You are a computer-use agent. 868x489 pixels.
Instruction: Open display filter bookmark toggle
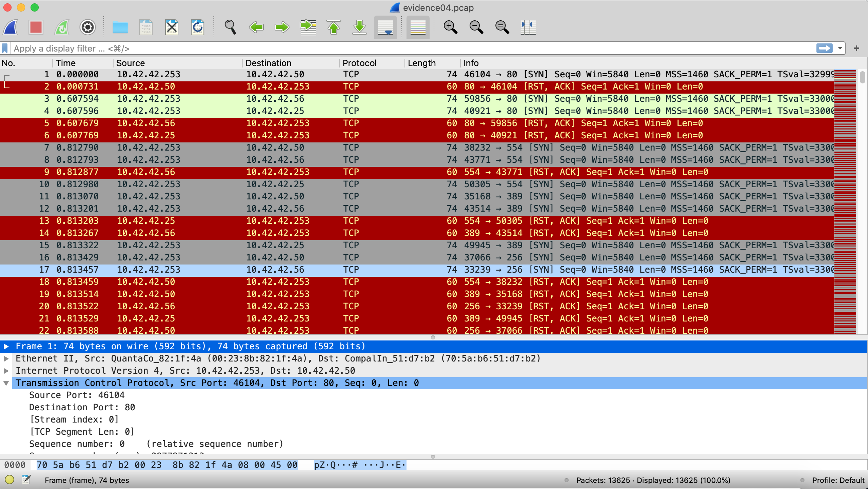coord(5,48)
